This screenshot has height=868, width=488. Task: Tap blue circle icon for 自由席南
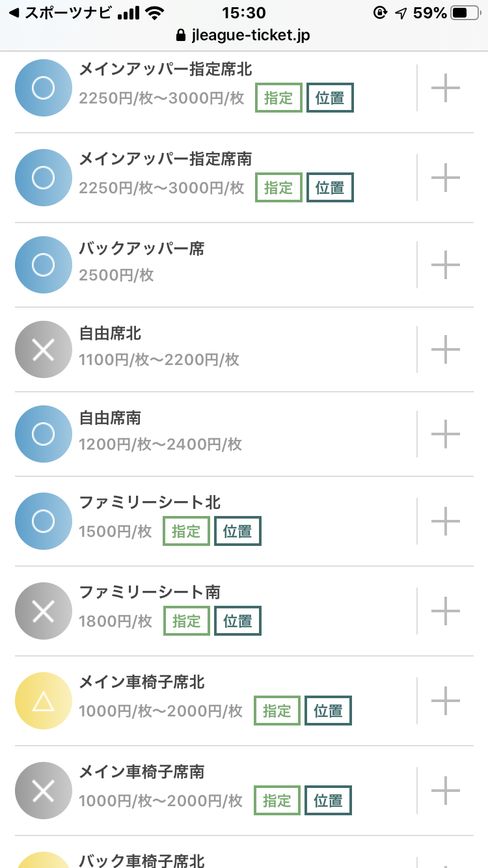tap(43, 434)
